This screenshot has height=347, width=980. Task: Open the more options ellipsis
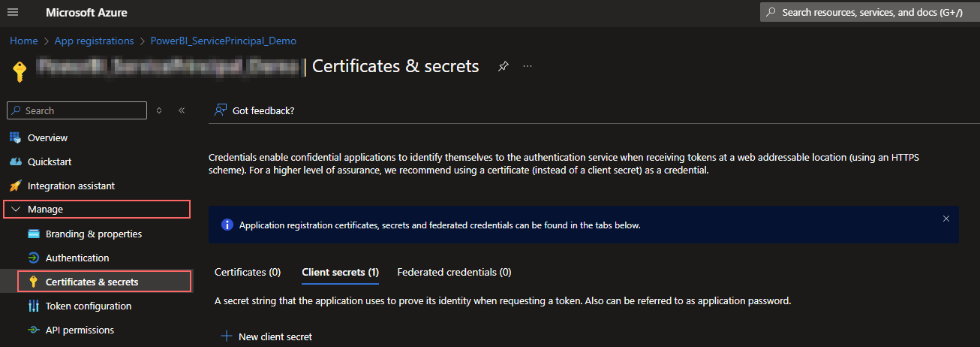[528, 66]
